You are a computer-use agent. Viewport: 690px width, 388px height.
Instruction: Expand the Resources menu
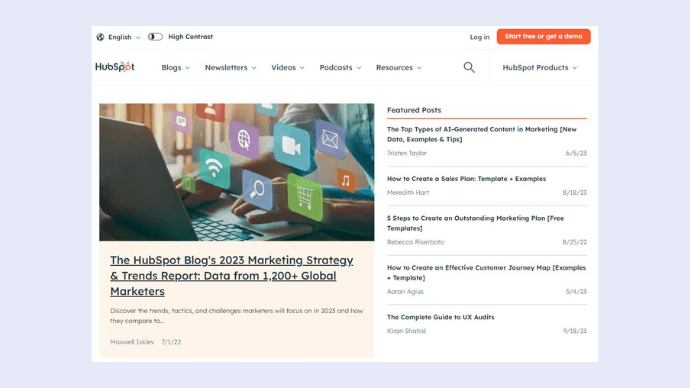tap(399, 67)
